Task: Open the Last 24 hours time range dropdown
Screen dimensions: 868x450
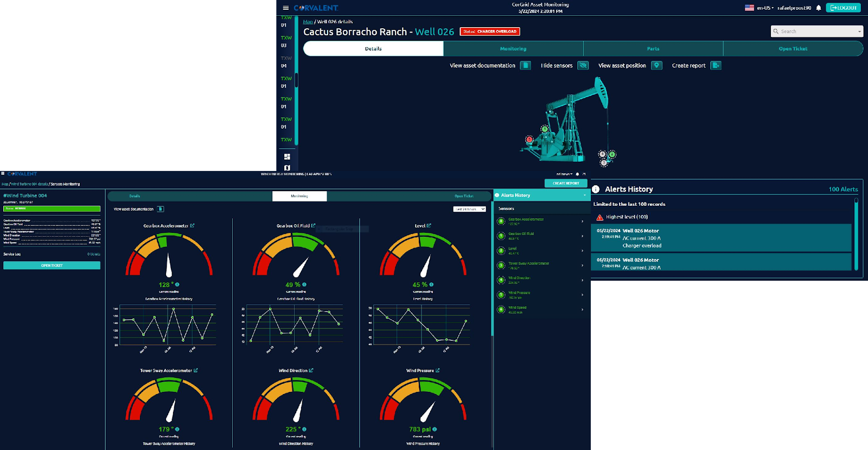Action: [x=469, y=209]
